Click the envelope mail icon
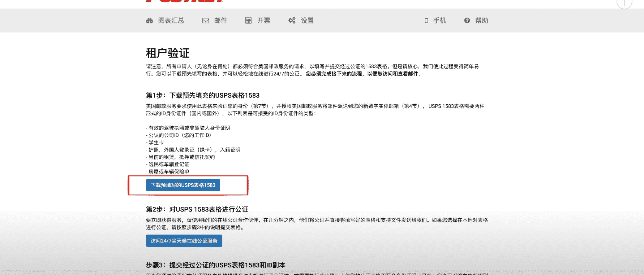Viewport: 644px width, 275px height. 206,21
